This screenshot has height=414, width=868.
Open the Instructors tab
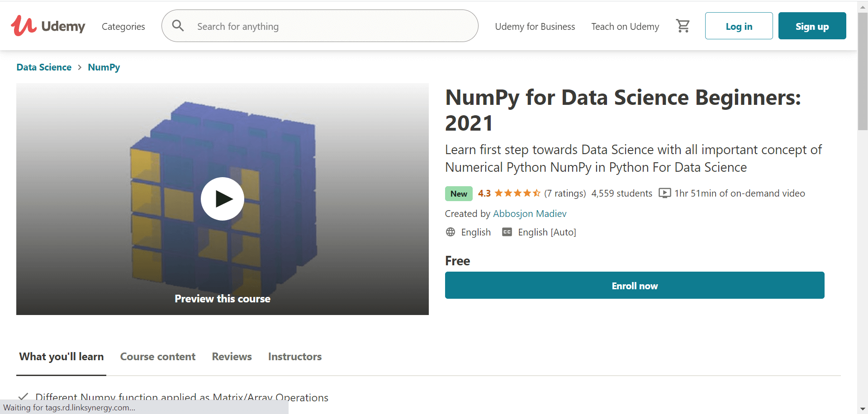295,357
